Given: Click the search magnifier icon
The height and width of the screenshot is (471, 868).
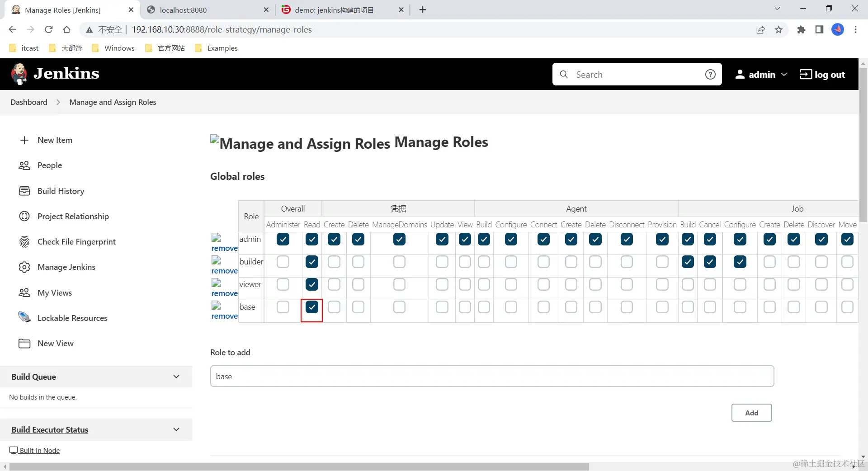Looking at the screenshot, I should click(564, 74).
